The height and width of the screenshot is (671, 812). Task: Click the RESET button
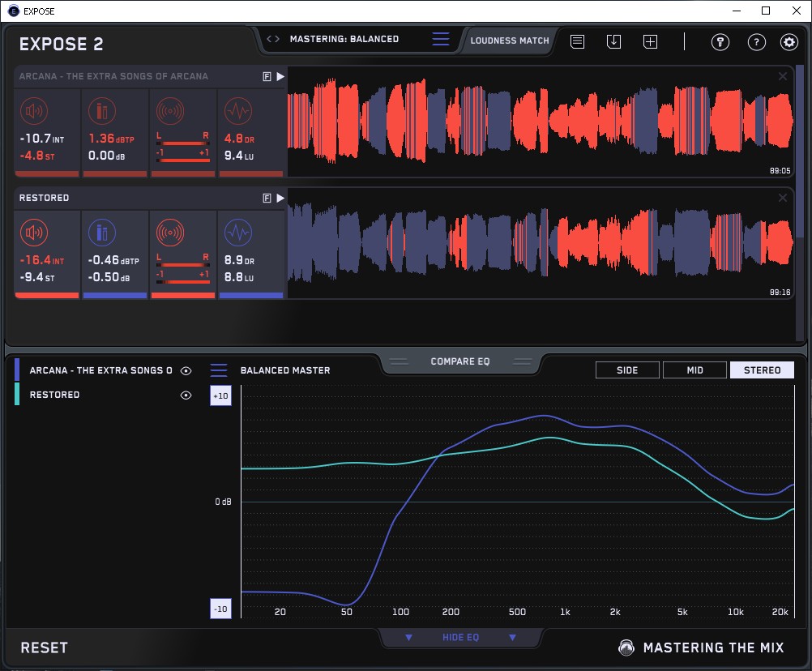click(44, 647)
